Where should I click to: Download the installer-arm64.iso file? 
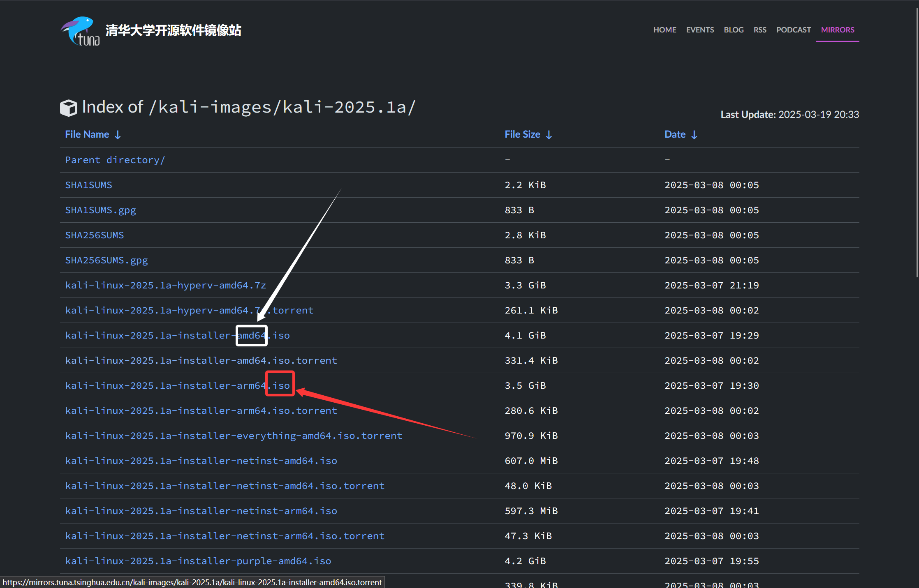177,385
